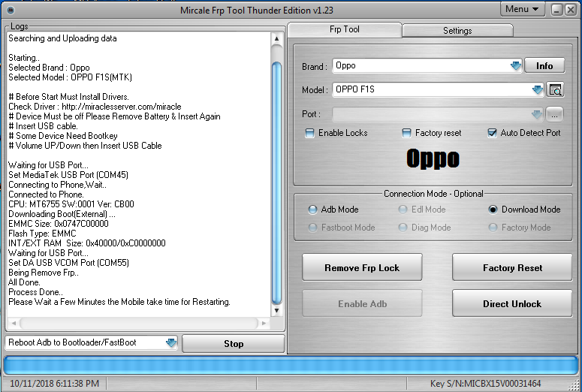The height and width of the screenshot is (392, 582).
Task: Click the Direct Unlock button
Action: tap(512, 303)
